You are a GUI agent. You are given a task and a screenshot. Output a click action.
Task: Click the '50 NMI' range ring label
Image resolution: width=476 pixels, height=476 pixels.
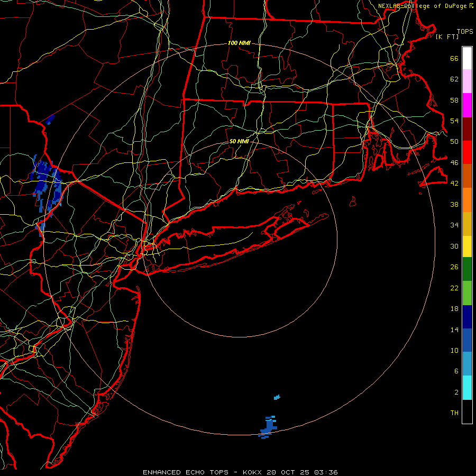239,141
